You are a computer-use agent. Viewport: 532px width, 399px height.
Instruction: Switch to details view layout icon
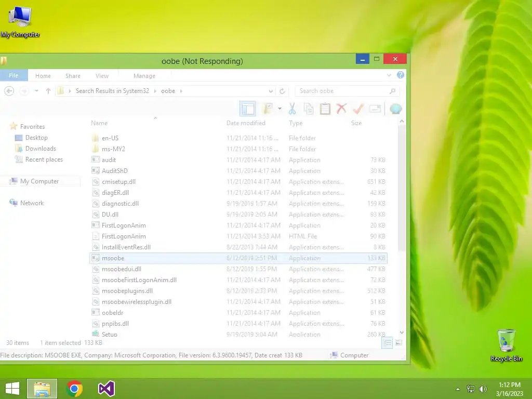click(x=387, y=343)
